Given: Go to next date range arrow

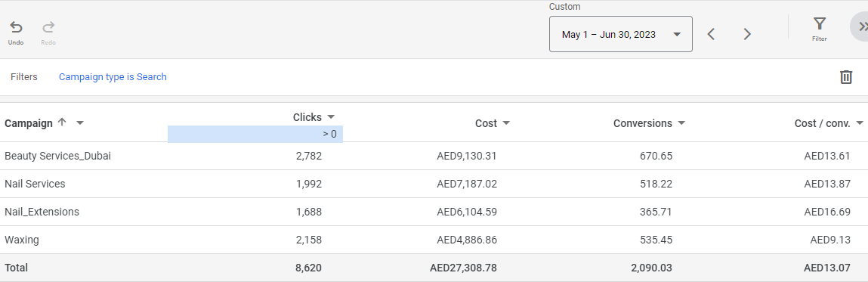Looking at the screenshot, I should [x=747, y=34].
